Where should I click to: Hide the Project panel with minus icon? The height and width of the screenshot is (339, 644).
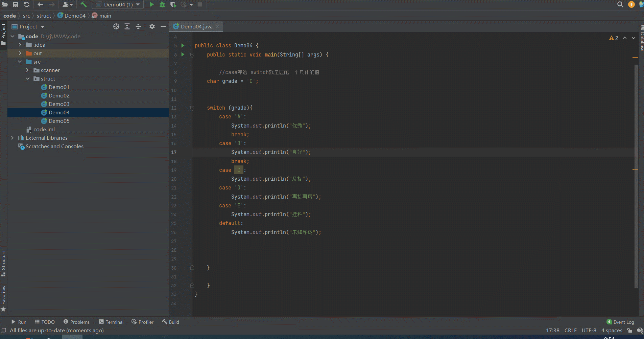click(163, 26)
